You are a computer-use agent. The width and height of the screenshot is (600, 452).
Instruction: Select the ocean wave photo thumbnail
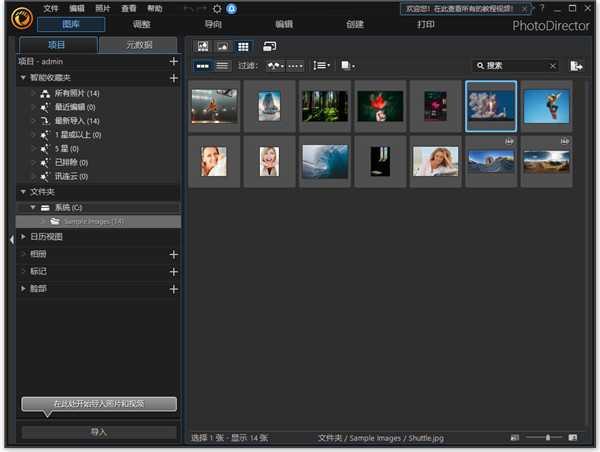tap(325, 161)
